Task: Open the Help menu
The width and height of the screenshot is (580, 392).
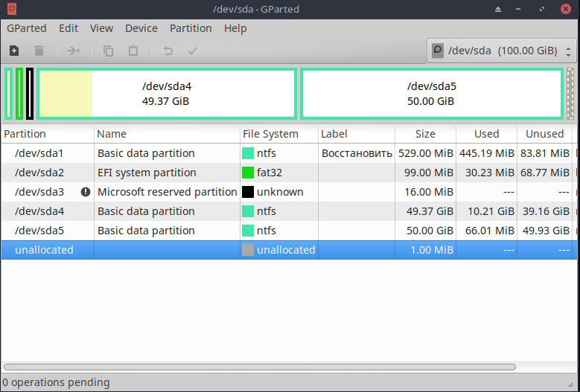Action: [x=235, y=28]
